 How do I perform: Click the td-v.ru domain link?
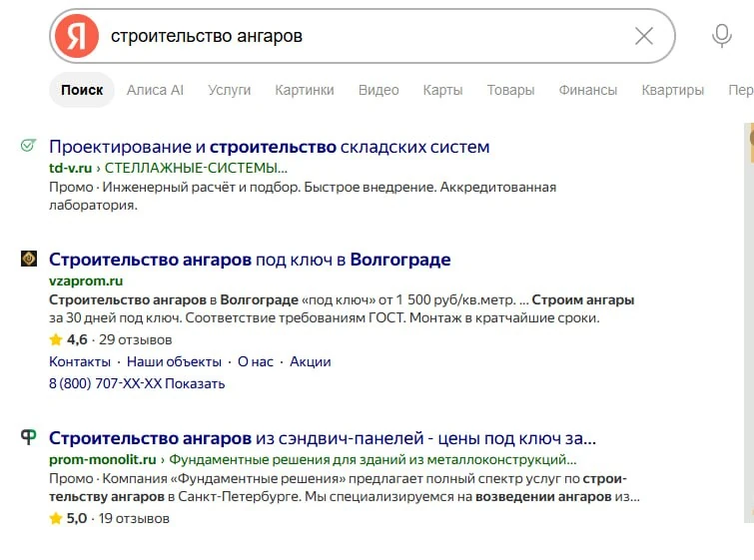(x=70, y=168)
